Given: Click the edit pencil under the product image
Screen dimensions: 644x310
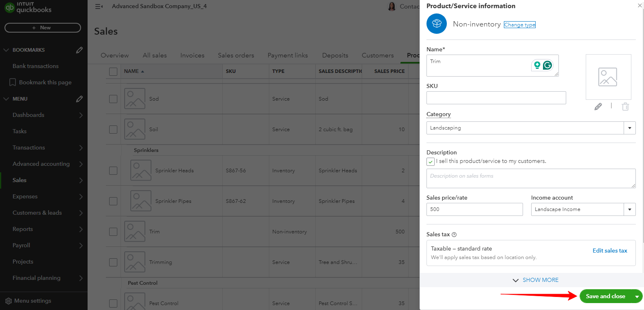Looking at the screenshot, I should pos(598,107).
